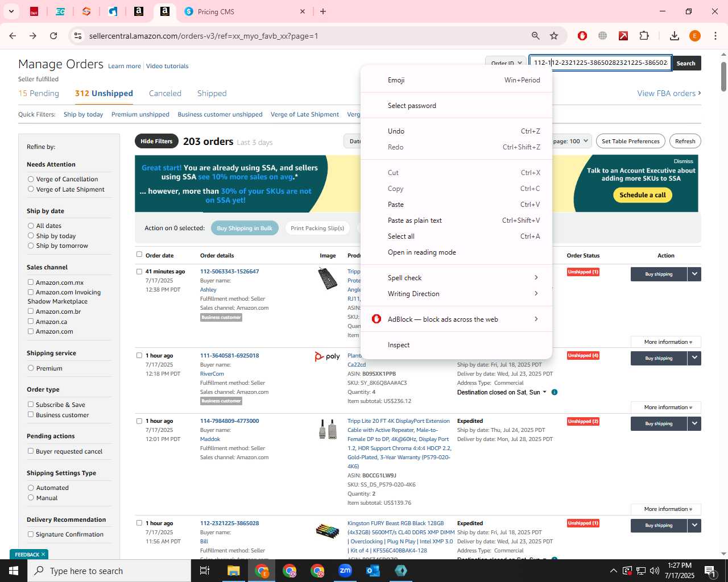
Task: Open the Spell check submenu
Action: [456, 277]
